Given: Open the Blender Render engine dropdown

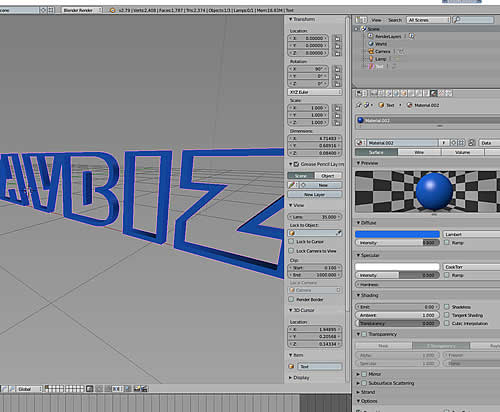Looking at the screenshot, I should tap(81, 10).
